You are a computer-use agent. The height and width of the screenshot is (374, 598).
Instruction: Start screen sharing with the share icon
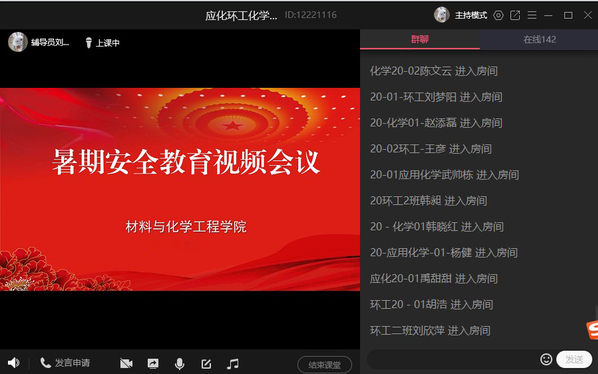coord(153,363)
